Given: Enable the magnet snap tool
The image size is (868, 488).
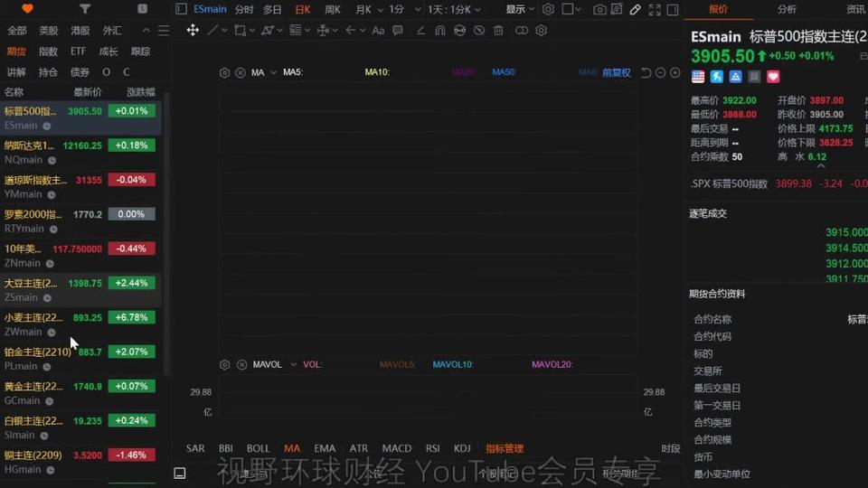Looking at the screenshot, I should 440,31.
